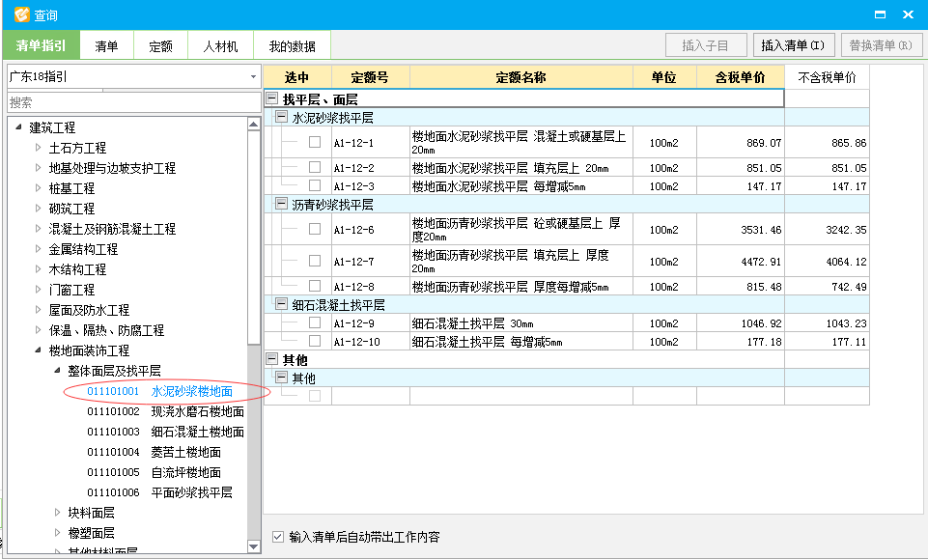Screen dimensions: 928x560
Task: Expand 地基处理与边坡支护工程 node
Action: coord(38,168)
